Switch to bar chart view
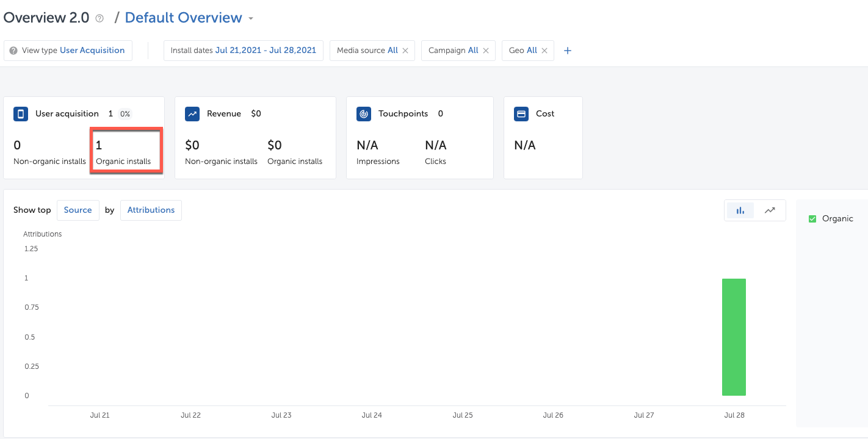The image size is (868, 439). pos(740,210)
